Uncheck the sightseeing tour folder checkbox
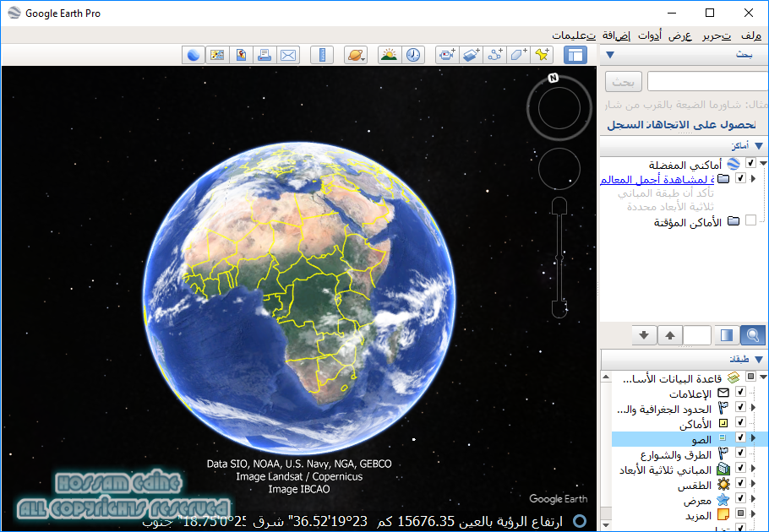Image resolution: width=769 pixels, height=532 pixels. 740,178
